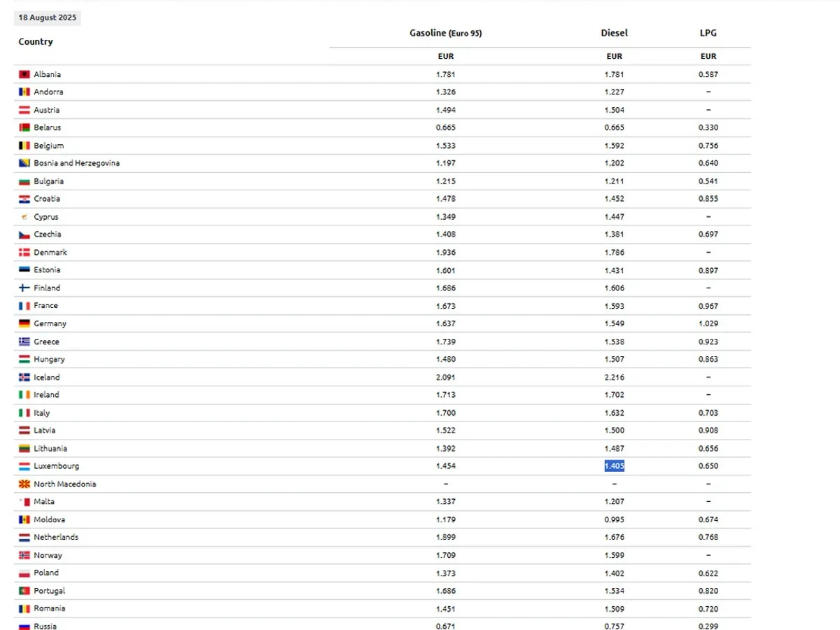Click the Albania flag icon
This screenshot has height=630, width=840.
[24, 74]
